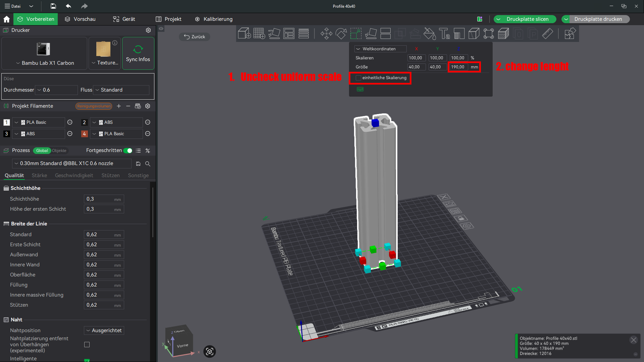Click the search icon beside process preset
Screen dimensions: 644x362
pos(148,164)
